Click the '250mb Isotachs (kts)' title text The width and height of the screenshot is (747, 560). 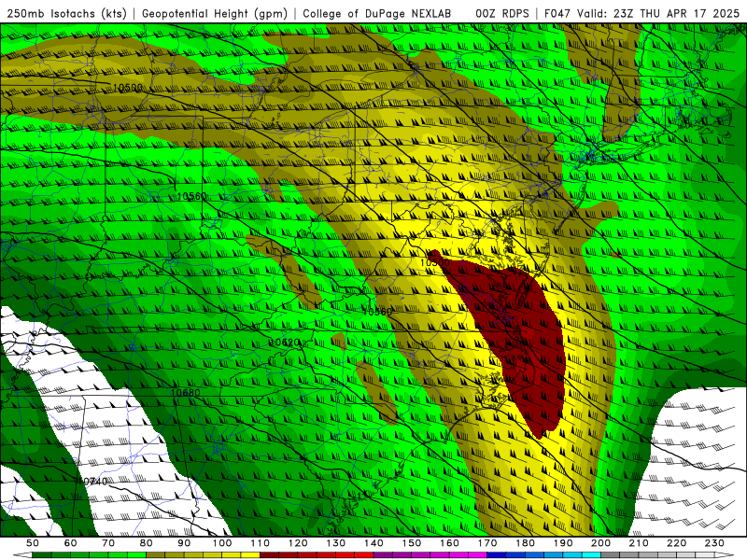point(66,13)
